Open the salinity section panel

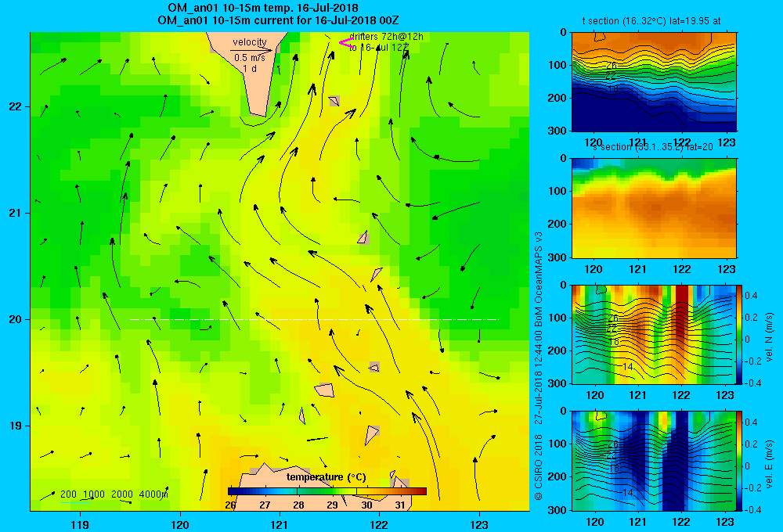click(654, 208)
